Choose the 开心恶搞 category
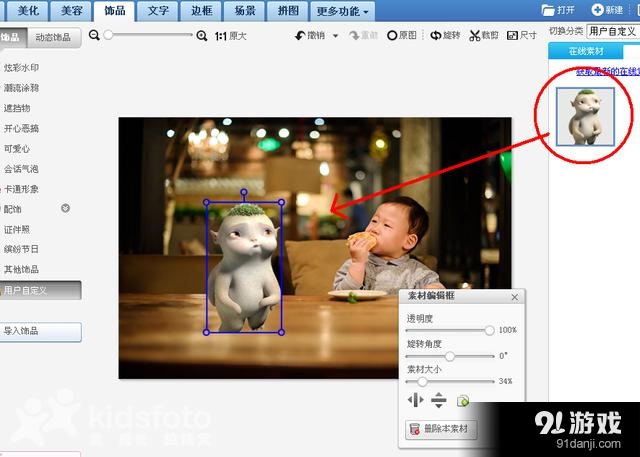 pos(21,129)
